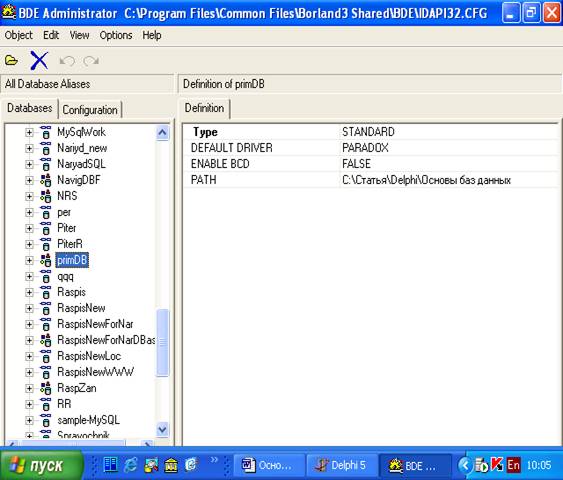The height and width of the screenshot is (480, 563).
Task: Click the Open folder toolbar icon
Action: [11, 60]
